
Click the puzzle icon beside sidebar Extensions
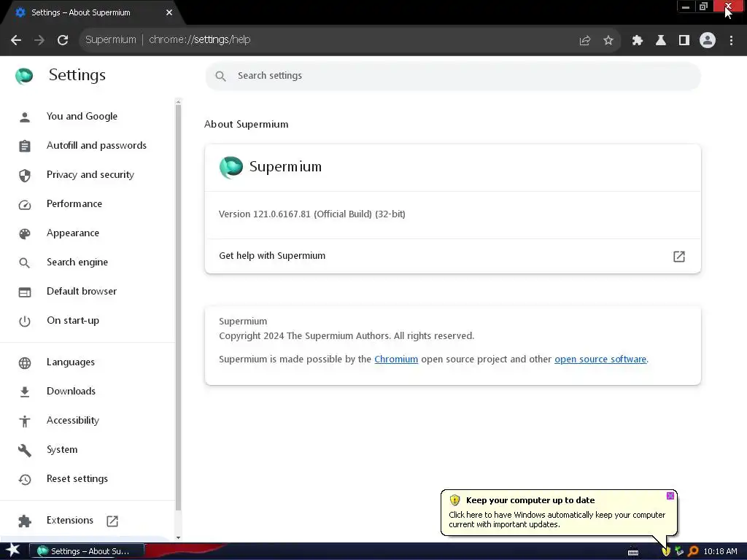[x=25, y=521]
